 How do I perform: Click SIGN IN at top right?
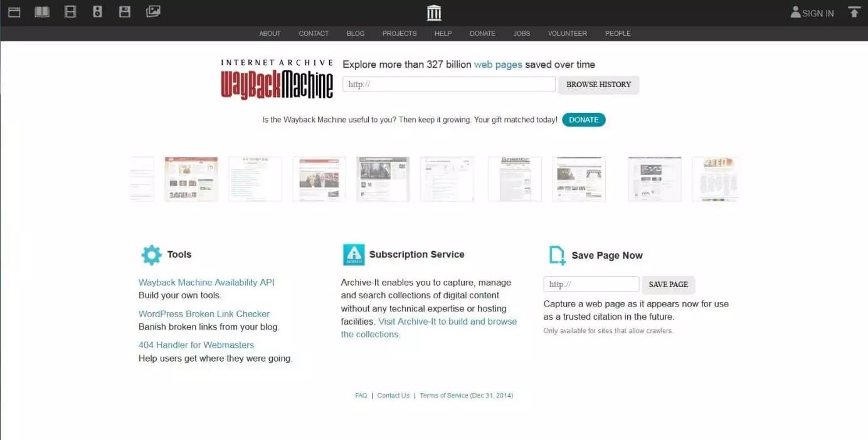pyautogui.click(x=812, y=13)
